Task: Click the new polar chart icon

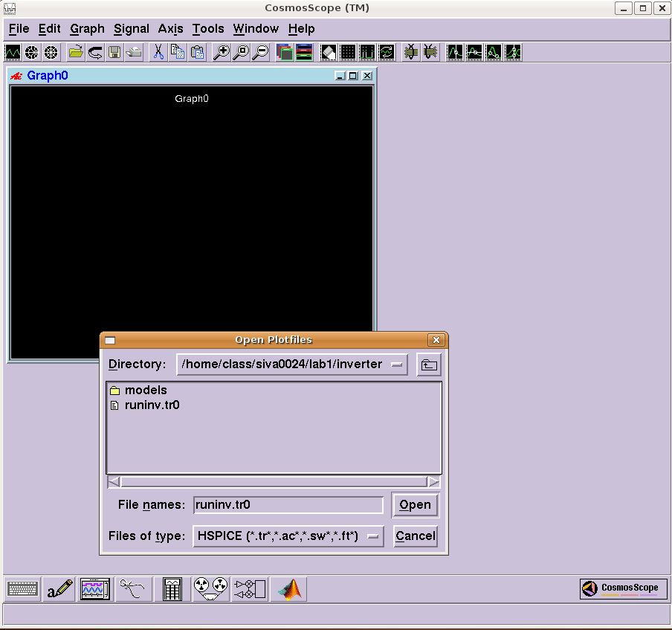Action: click(x=32, y=52)
